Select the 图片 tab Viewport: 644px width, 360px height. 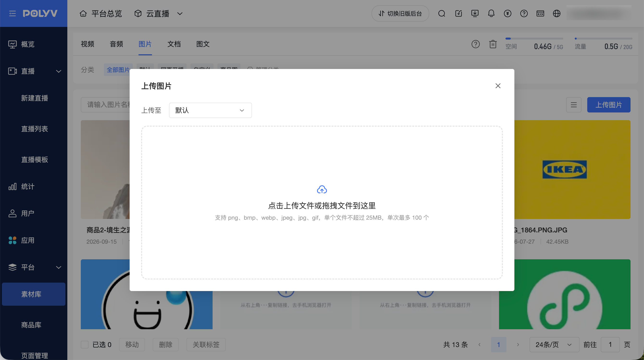[x=145, y=44]
